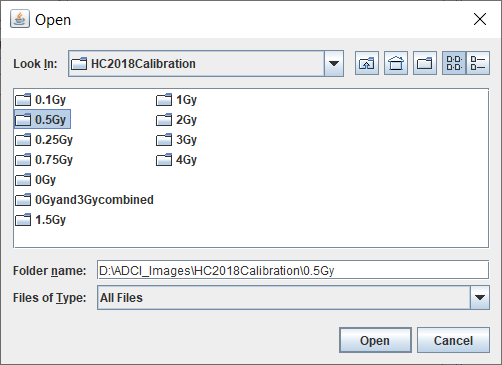Screen dimensions: 502x365
Task: Choose the 2Gy folder
Action: [x=177, y=120]
